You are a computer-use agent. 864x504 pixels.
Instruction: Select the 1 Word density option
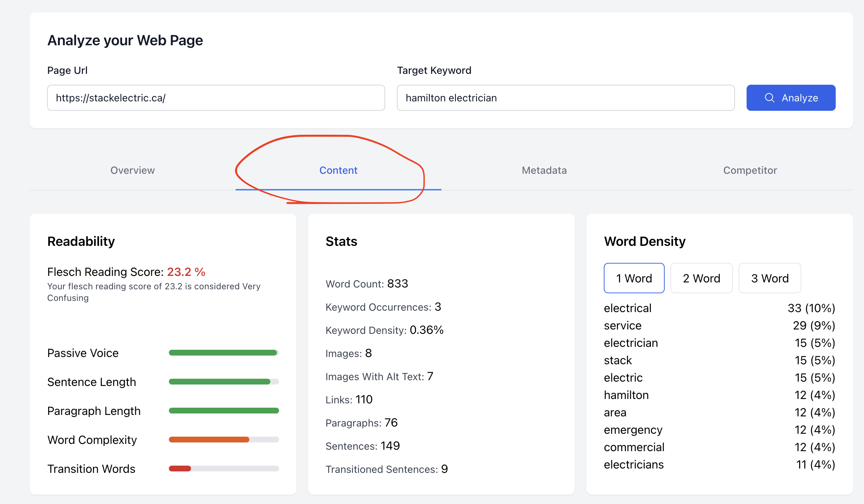click(x=634, y=278)
